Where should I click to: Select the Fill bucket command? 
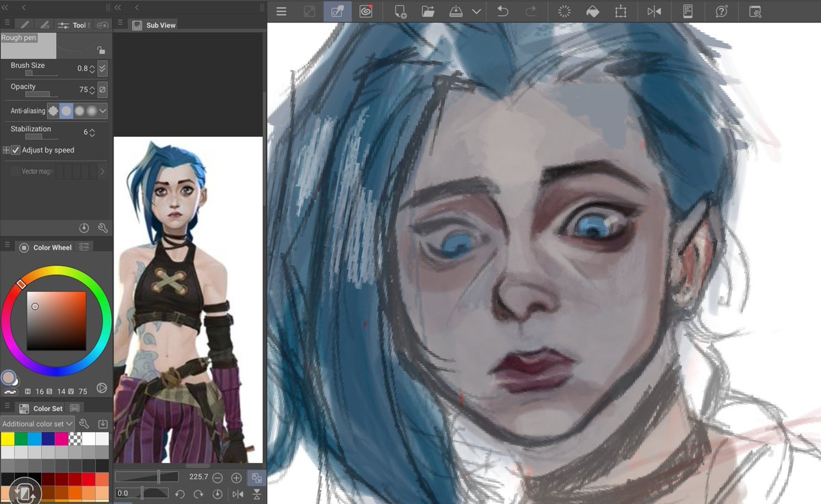pos(592,12)
